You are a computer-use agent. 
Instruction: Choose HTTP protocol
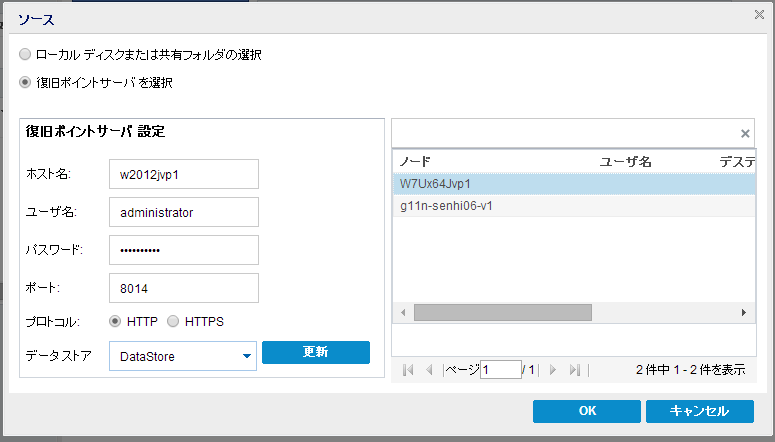116,322
